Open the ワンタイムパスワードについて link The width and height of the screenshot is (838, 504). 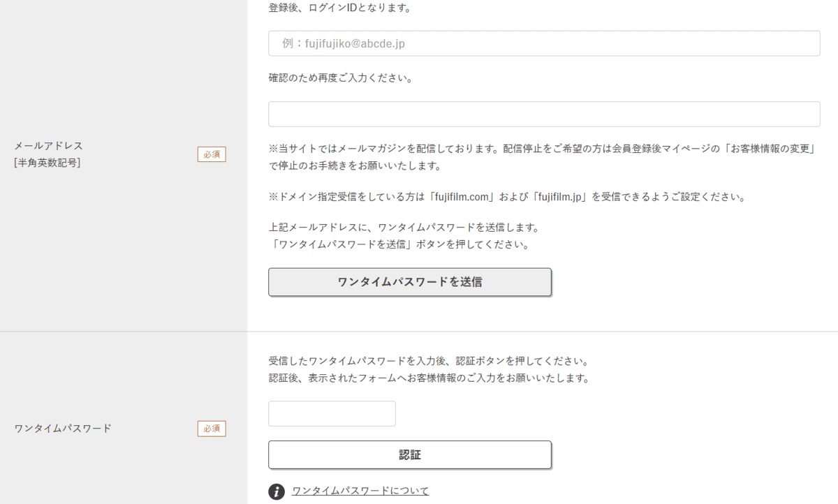[360, 491]
